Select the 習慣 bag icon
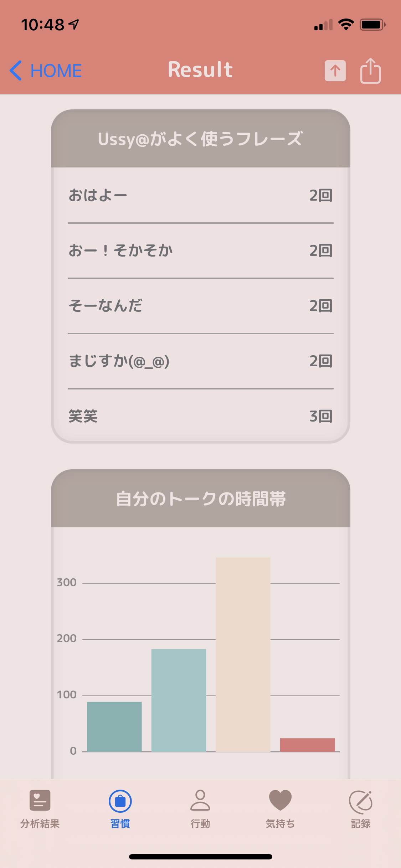 click(120, 801)
